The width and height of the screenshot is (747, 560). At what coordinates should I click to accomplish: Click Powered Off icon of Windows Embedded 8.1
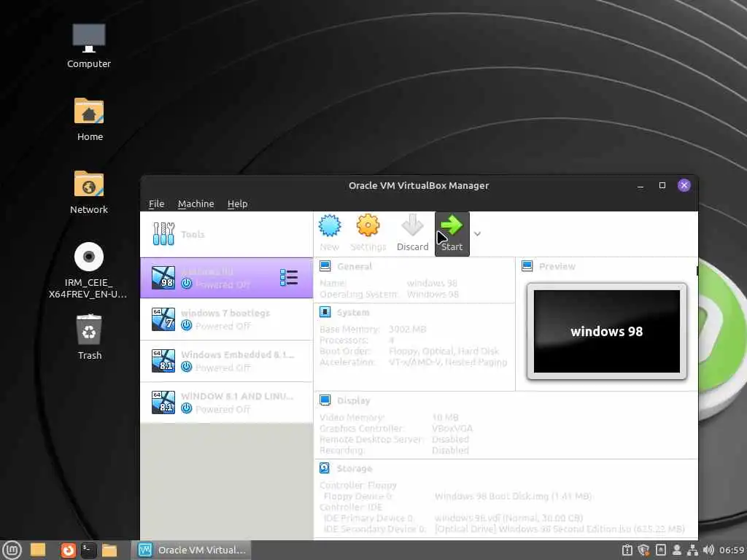coord(186,367)
